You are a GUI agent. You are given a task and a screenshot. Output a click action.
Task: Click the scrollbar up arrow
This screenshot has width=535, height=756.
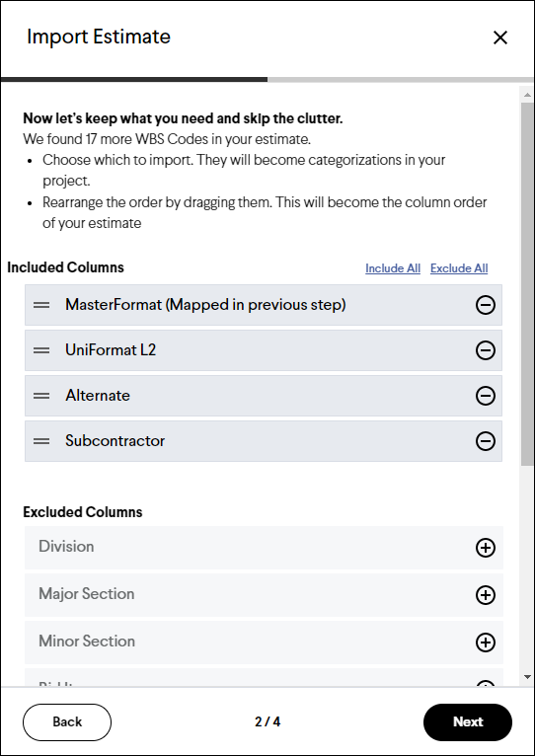point(526,94)
